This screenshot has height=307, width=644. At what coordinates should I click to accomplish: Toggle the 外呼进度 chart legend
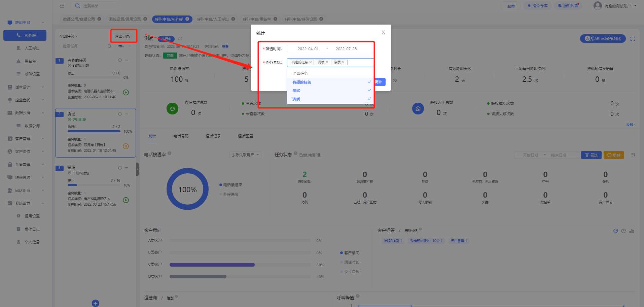pyautogui.click(x=229, y=194)
